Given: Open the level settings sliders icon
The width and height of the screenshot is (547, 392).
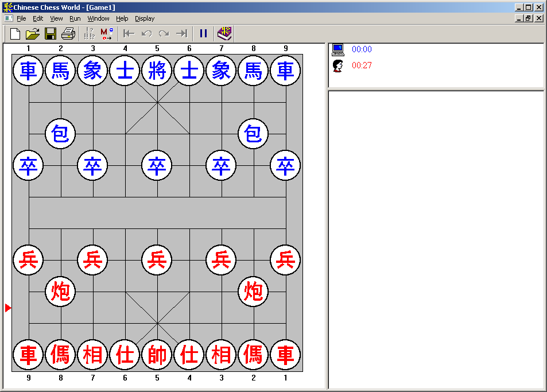Looking at the screenshot, I should [x=90, y=34].
